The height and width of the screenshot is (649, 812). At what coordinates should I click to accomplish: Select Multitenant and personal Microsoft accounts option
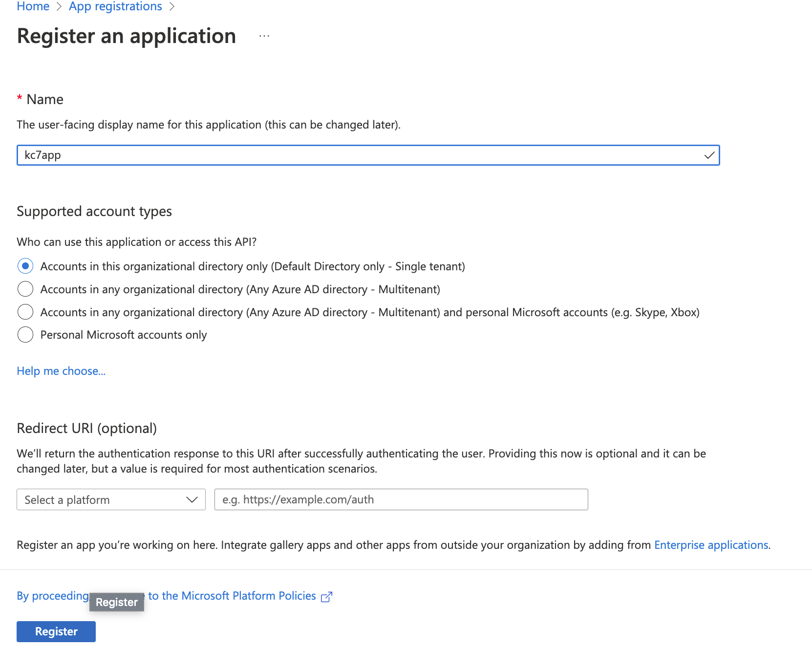point(25,312)
